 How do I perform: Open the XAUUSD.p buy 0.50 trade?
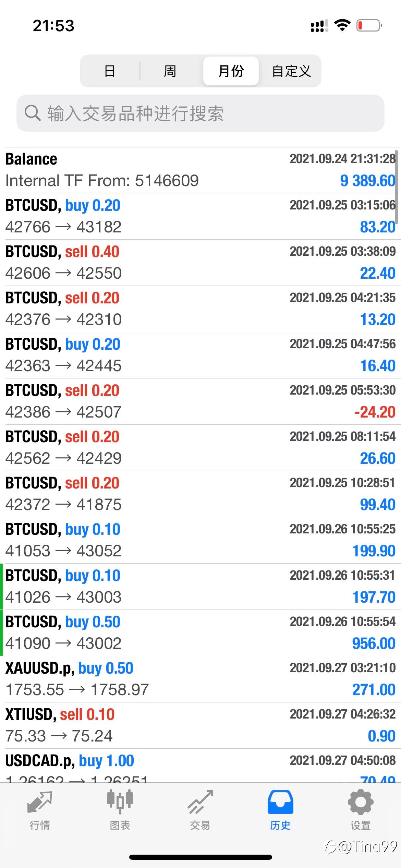coord(200,679)
